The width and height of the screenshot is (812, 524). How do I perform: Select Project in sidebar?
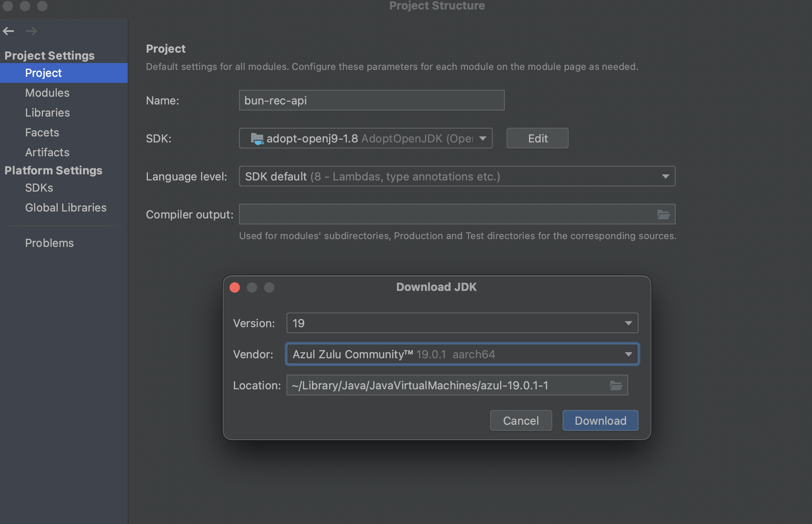click(x=64, y=73)
